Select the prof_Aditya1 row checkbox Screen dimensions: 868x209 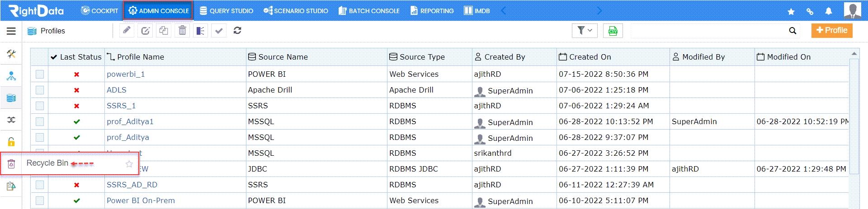tap(40, 121)
